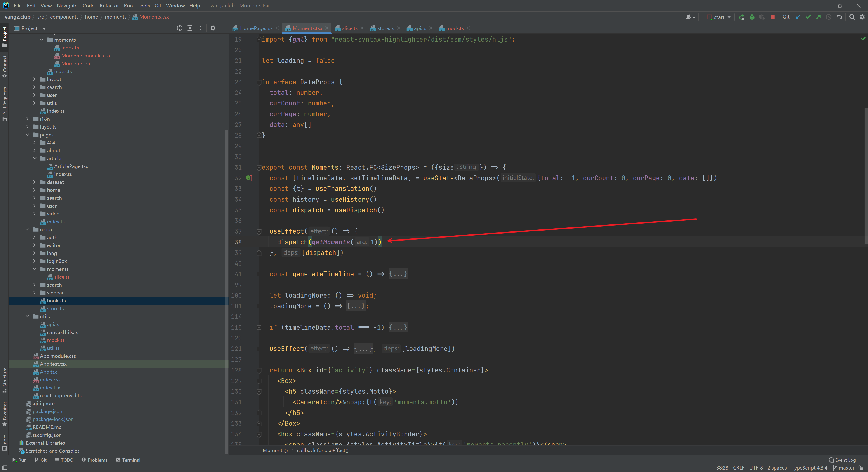
Task: Close the HomePage.tsx tab
Action: point(277,28)
